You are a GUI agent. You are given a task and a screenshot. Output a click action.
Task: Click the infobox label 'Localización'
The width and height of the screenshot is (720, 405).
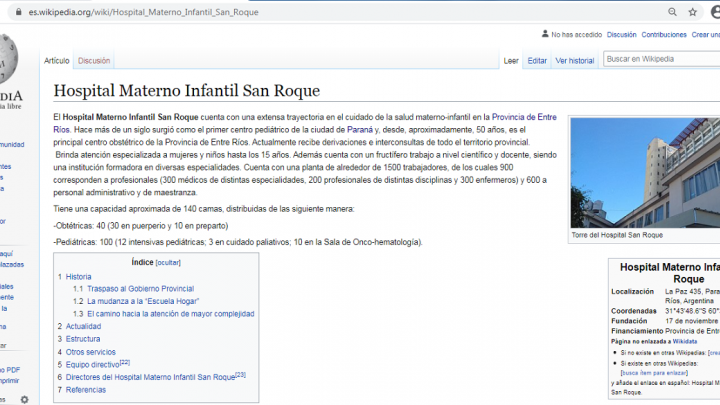(x=632, y=292)
